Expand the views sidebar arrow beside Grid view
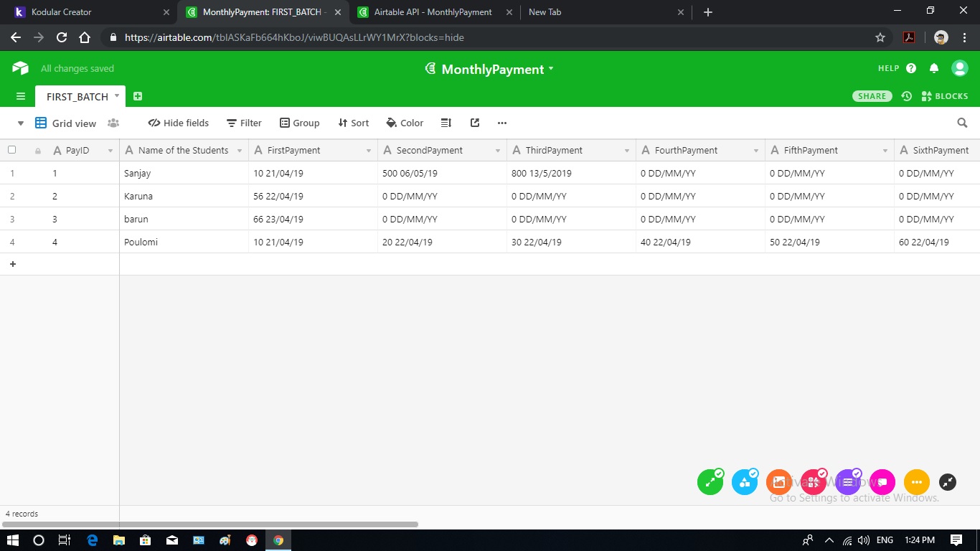Viewport: 980px width, 551px height. click(21, 123)
